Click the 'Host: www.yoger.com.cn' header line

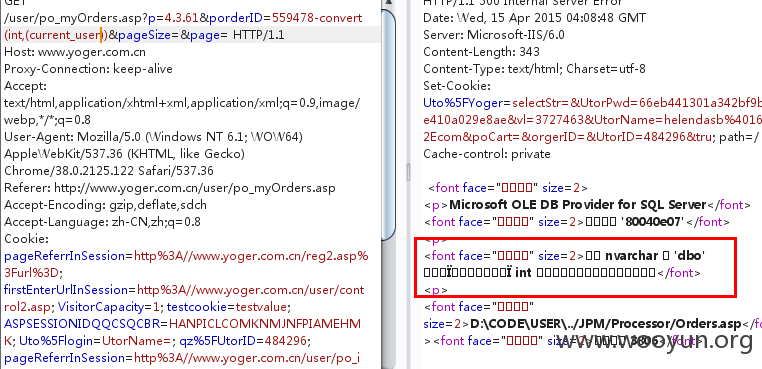[x=75, y=52]
